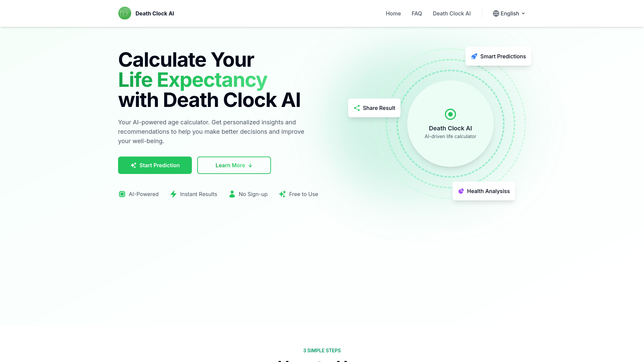Click the Instant Results lightning bolt icon
The height and width of the screenshot is (362, 644).
[173, 194]
